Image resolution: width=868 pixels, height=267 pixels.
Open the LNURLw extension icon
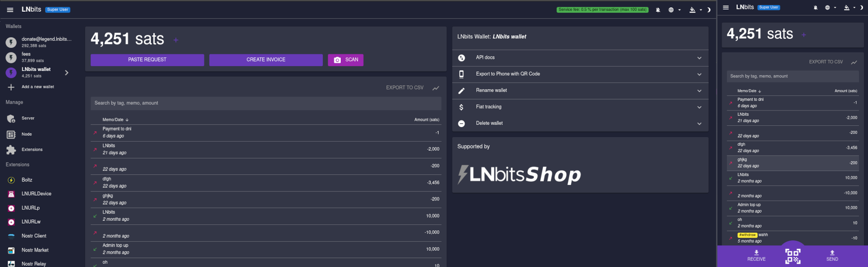click(x=11, y=222)
